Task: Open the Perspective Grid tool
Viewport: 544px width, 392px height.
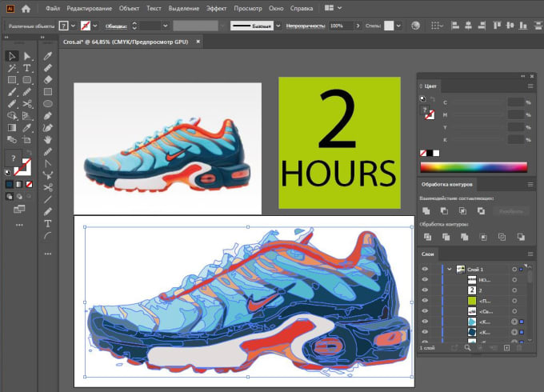Action: pos(27,115)
